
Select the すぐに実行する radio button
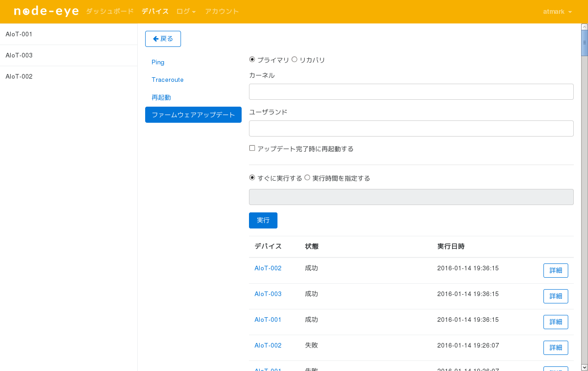click(252, 177)
